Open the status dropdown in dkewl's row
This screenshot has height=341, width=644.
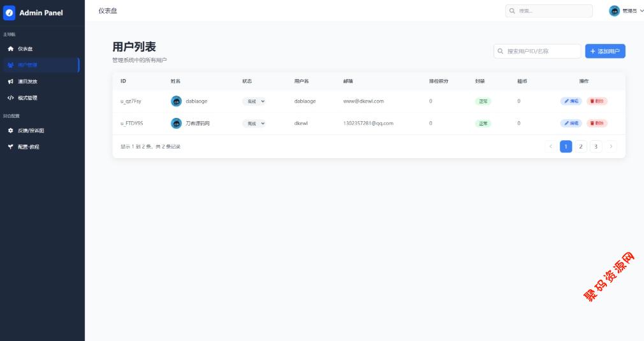point(254,123)
